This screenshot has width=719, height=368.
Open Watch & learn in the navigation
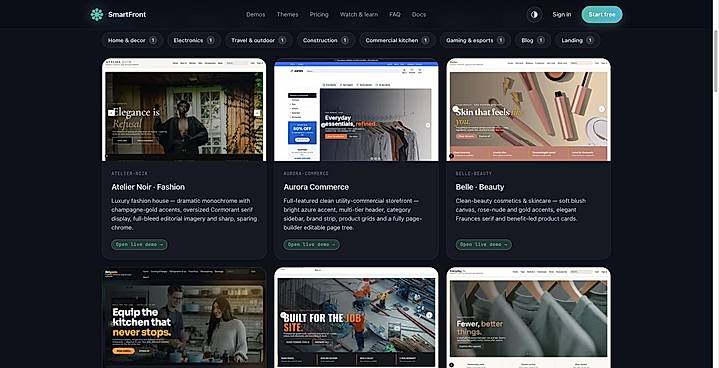point(359,15)
